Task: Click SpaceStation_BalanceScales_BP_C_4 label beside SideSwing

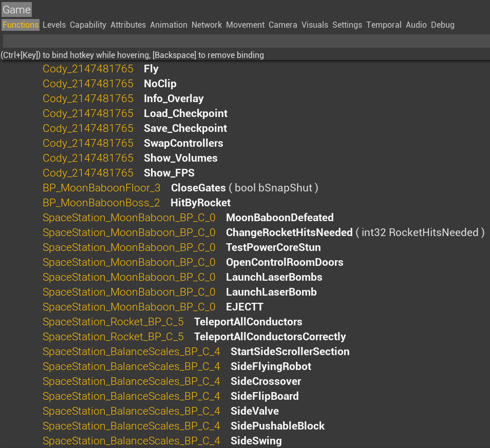Action: (131, 441)
